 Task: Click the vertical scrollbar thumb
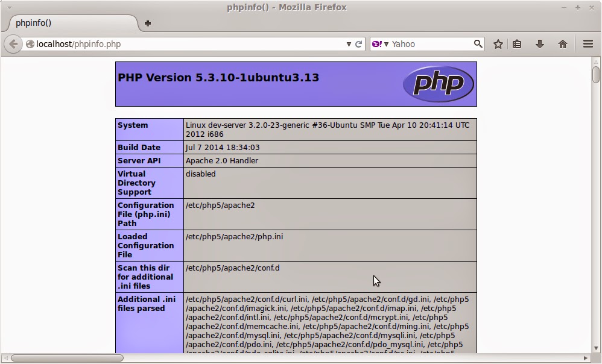coord(596,74)
